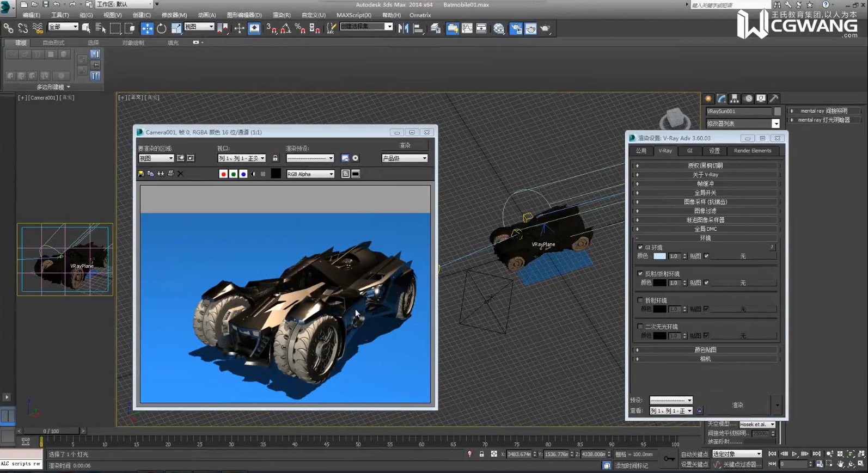Image resolution: width=868 pixels, height=473 pixels.
Task: Uncheck the GI 环境 checkbox
Action: [640, 247]
